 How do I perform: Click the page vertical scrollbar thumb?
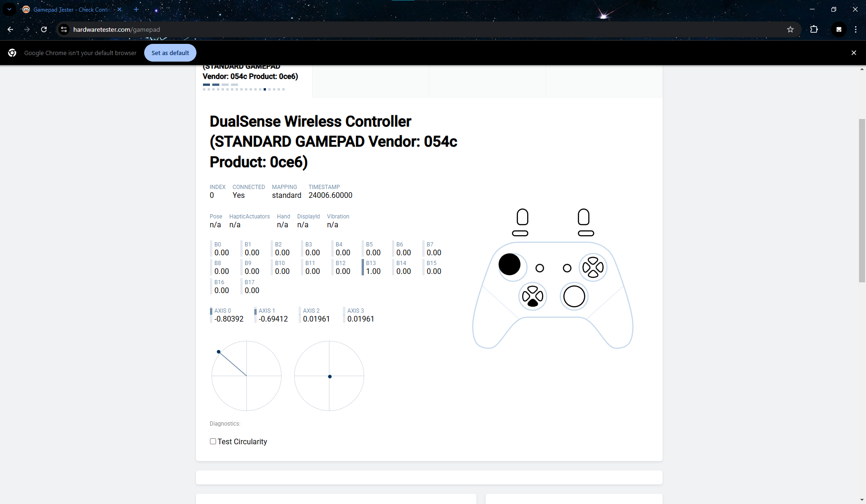click(x=862, y=201)
